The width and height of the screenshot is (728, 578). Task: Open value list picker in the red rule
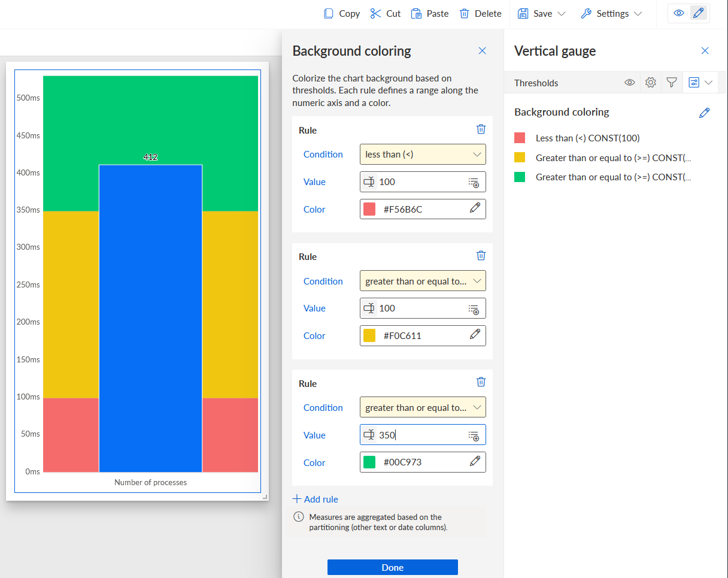(x=474, y=182)
